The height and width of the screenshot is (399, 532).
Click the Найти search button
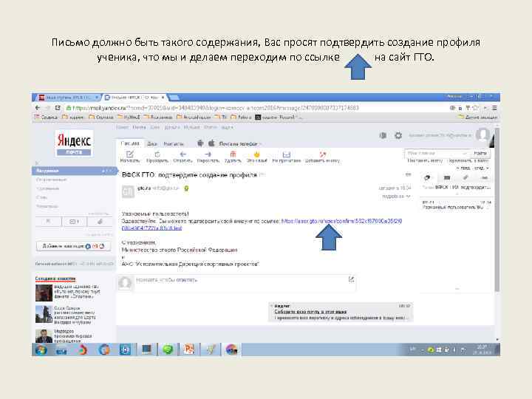(x=480, y=154)
